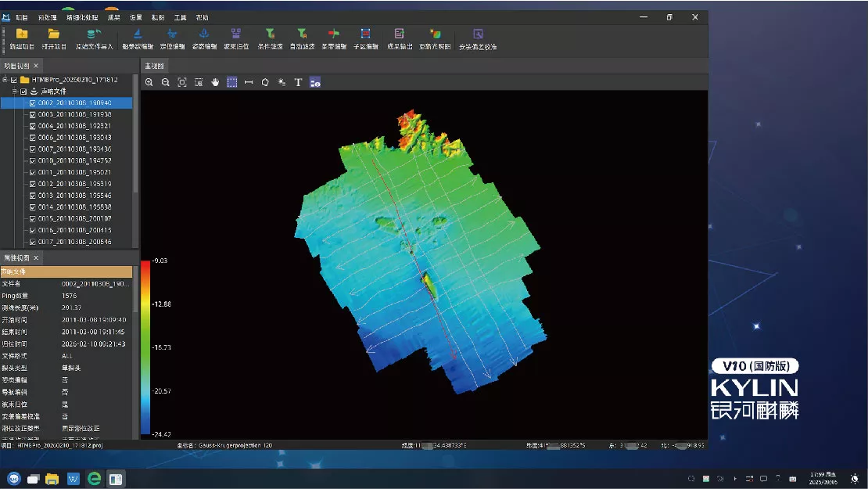Viewport: 868px width, 489px height.
Task: Close the properties view (属性视图) panel
Action: pos(36,258)
